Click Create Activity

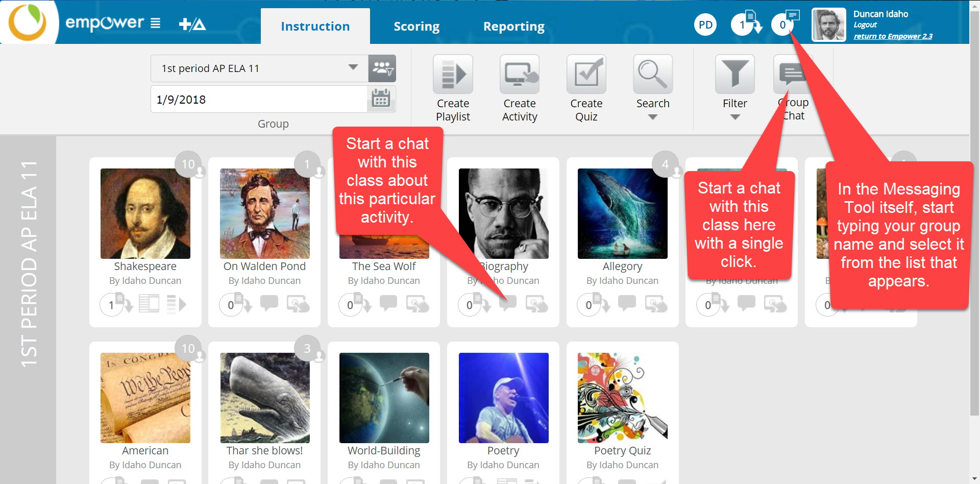520,89
